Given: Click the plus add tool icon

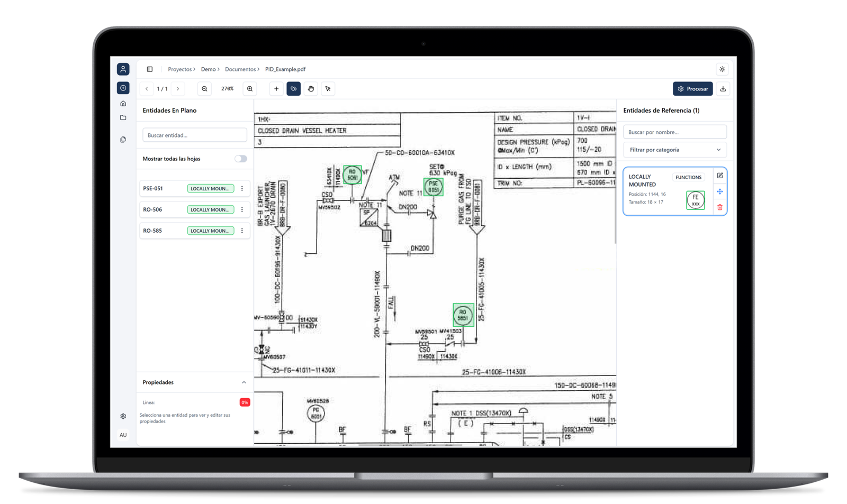Looking at the screenshot, I should click(276, 89).
